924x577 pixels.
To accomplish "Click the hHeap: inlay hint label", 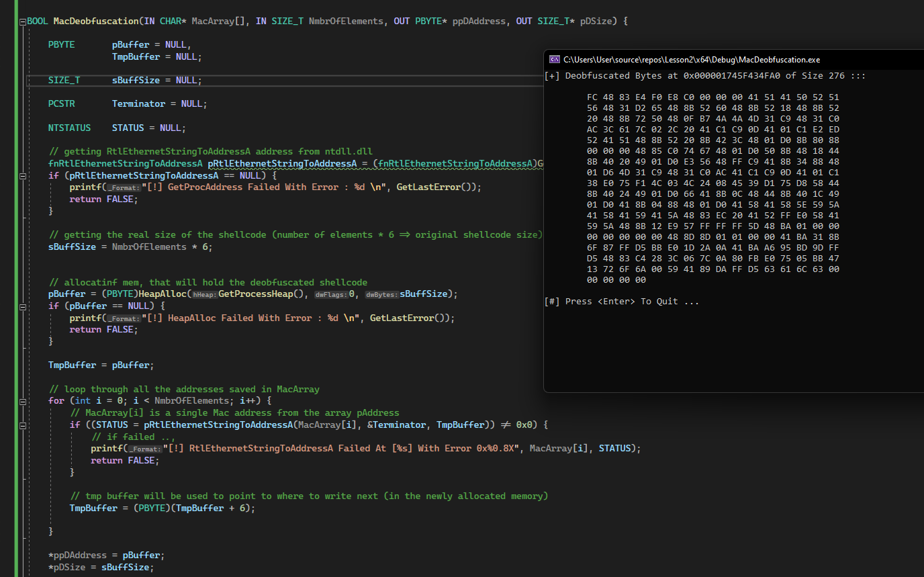I will (x=204, y=295).
